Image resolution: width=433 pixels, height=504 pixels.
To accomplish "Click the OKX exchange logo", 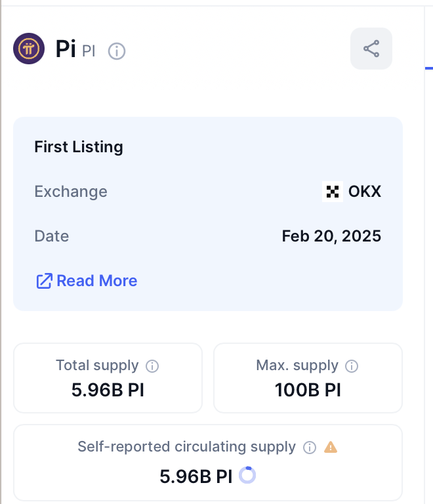I will click(333, 192).
